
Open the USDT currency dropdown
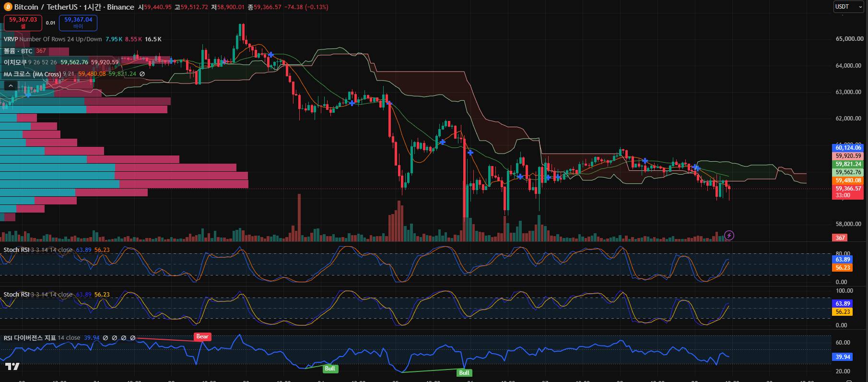(848, 7)
